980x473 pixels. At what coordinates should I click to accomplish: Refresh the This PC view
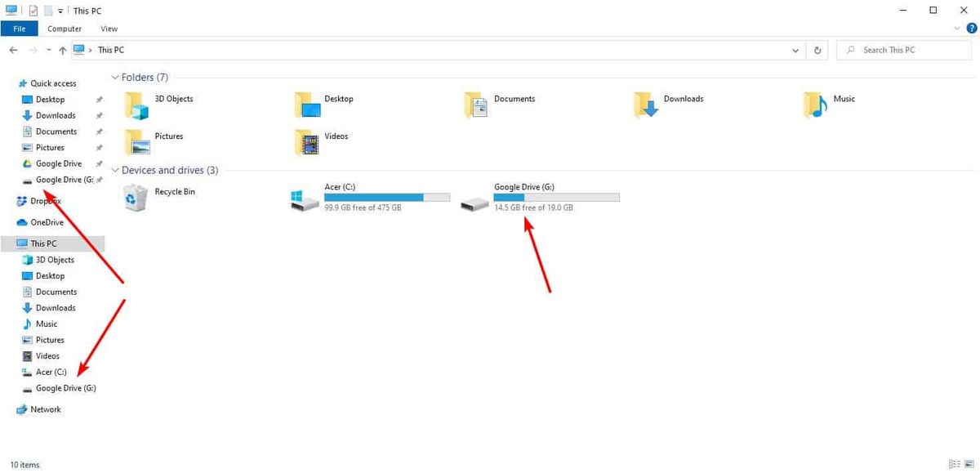point(817,50)
